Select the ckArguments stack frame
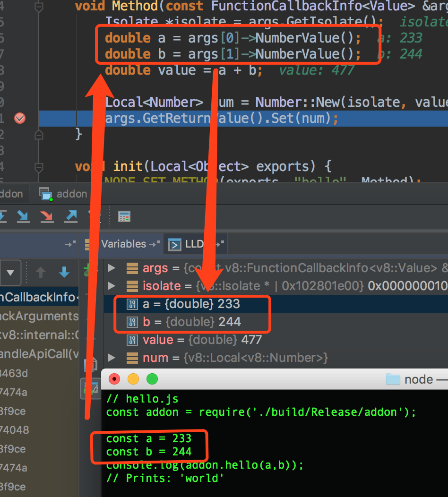 39,316
